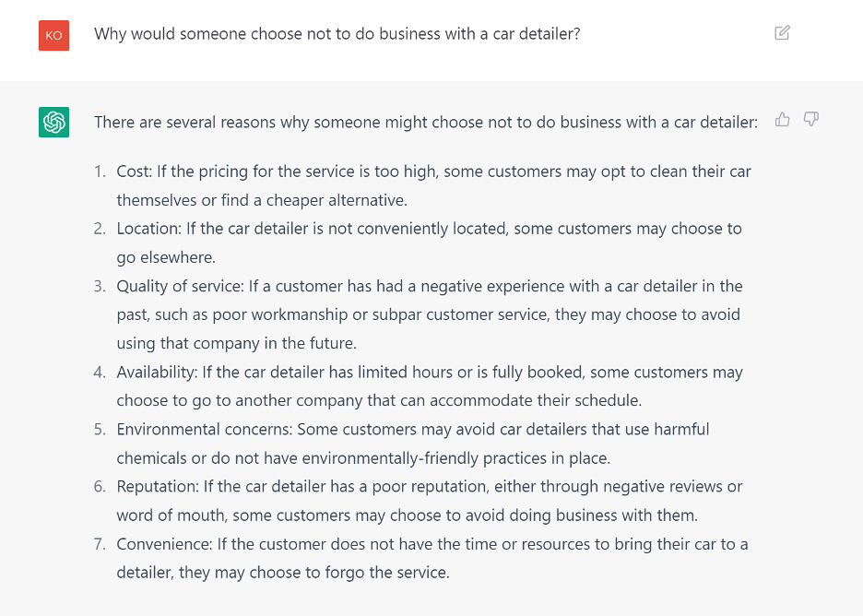Click the Convenience list item text
The image size is (863, 616).
coord(432,558)
